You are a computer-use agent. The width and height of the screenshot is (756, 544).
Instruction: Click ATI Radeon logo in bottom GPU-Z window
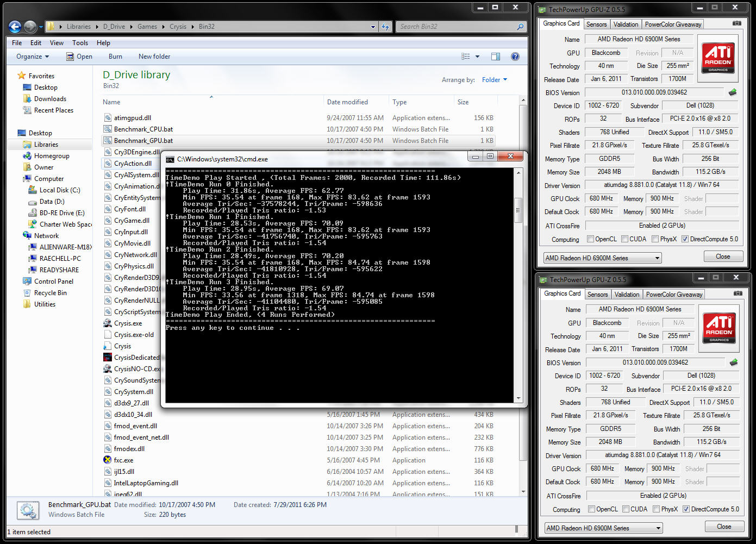tap(719, 328)
